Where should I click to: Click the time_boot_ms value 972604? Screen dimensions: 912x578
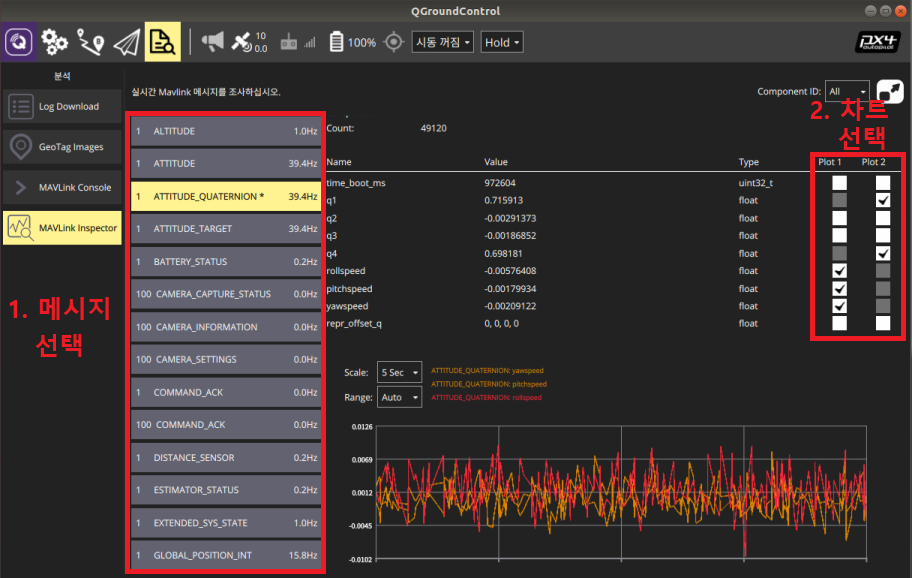pos(500,183)
